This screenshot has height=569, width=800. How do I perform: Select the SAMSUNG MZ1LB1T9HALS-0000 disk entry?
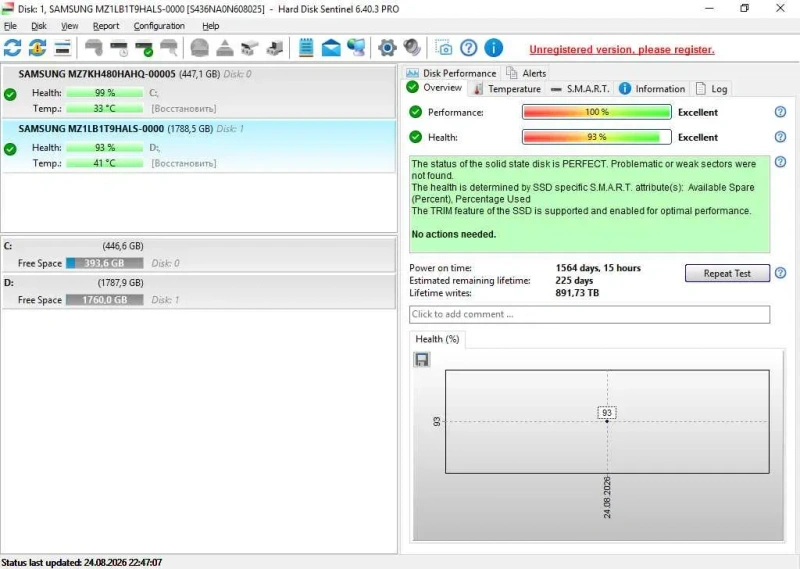coord(198,146)
